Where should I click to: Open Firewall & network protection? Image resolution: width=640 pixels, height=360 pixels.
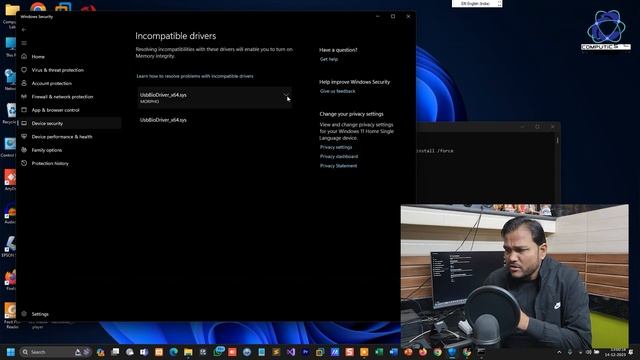click(62, 97)
